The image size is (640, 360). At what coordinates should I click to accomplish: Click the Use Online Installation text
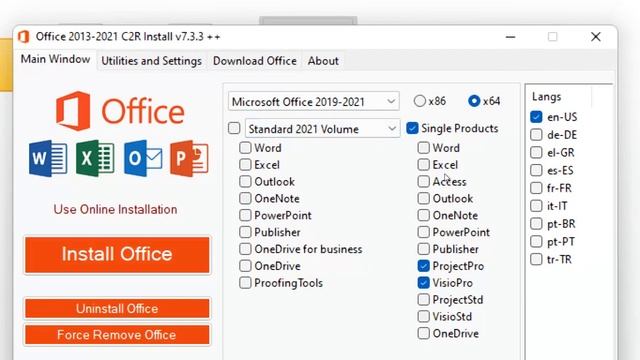point(116,209)
